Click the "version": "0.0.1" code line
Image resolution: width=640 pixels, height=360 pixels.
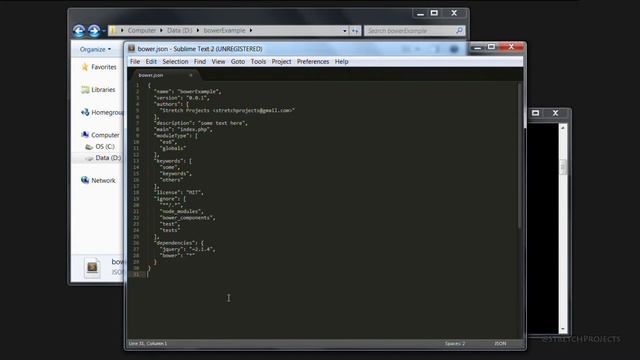pos(182,98)
